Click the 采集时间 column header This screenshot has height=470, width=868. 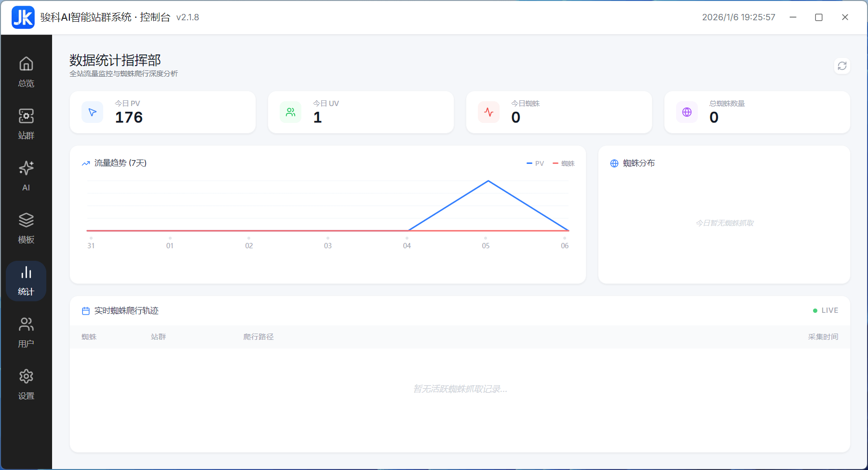click(823, 337)
